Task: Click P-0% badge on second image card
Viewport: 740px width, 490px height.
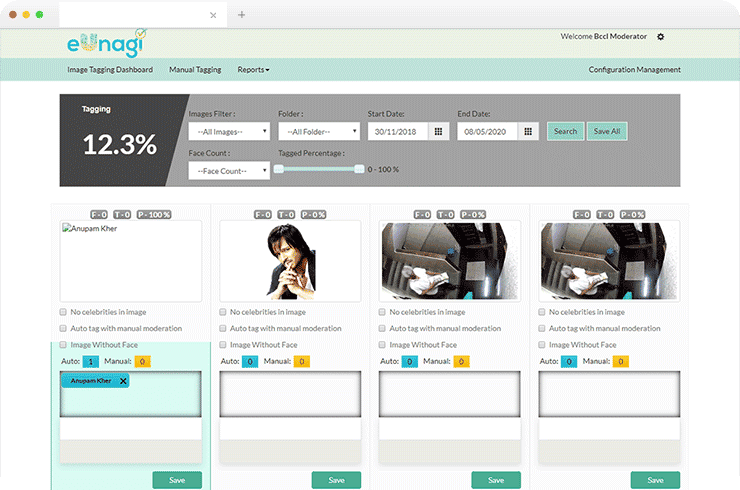Action: pyautogui.click(x=313, y=215)
